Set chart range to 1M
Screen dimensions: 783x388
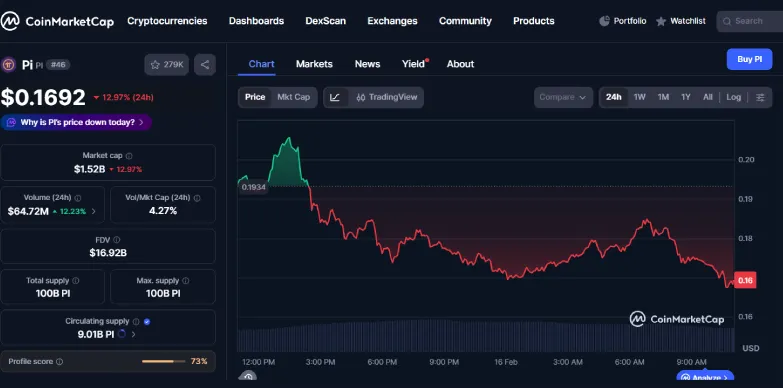(663, 97)
